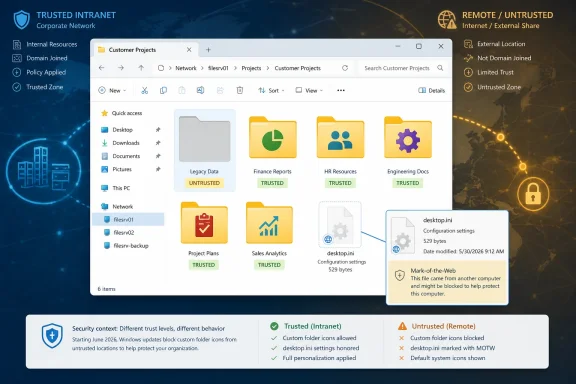Open the Sales Analytics folder
Image resolution: width=576 pixels, height=384 pixels.
pyautogui.click(x=269, y=223)
